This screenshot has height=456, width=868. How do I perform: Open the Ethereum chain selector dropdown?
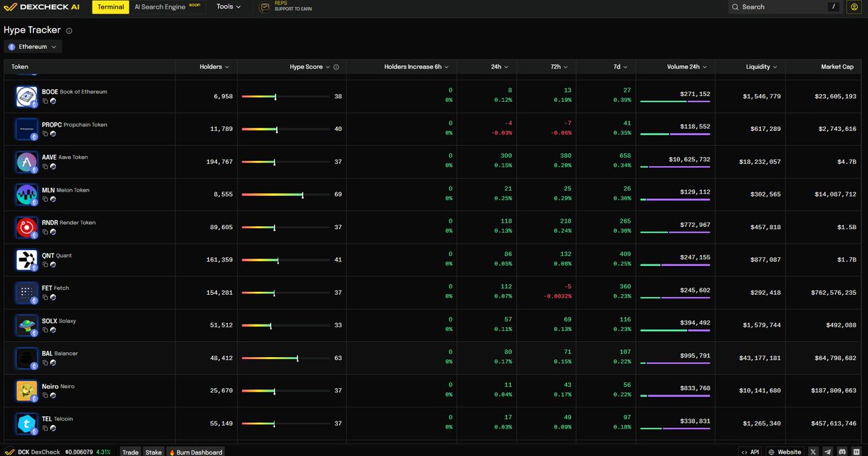tap(33, 46)
